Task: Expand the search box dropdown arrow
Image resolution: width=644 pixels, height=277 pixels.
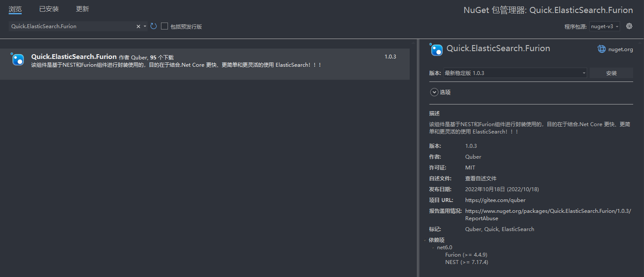Action: [x=145, y=26]
